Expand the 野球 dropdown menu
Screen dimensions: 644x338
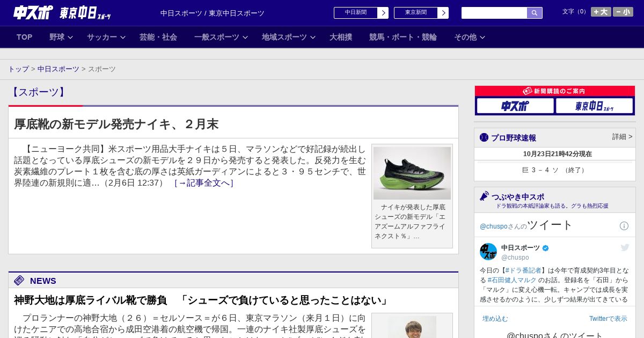point(61,37)
